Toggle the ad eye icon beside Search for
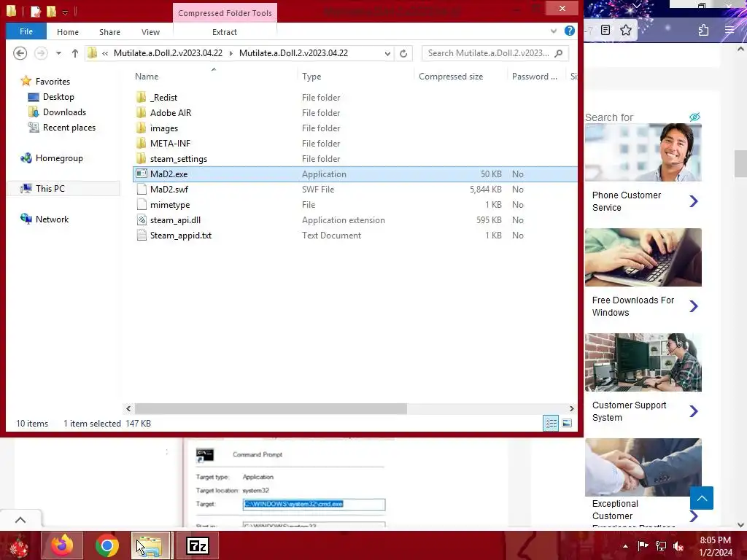This screenshot has height=560, width=747. [694, 117]
